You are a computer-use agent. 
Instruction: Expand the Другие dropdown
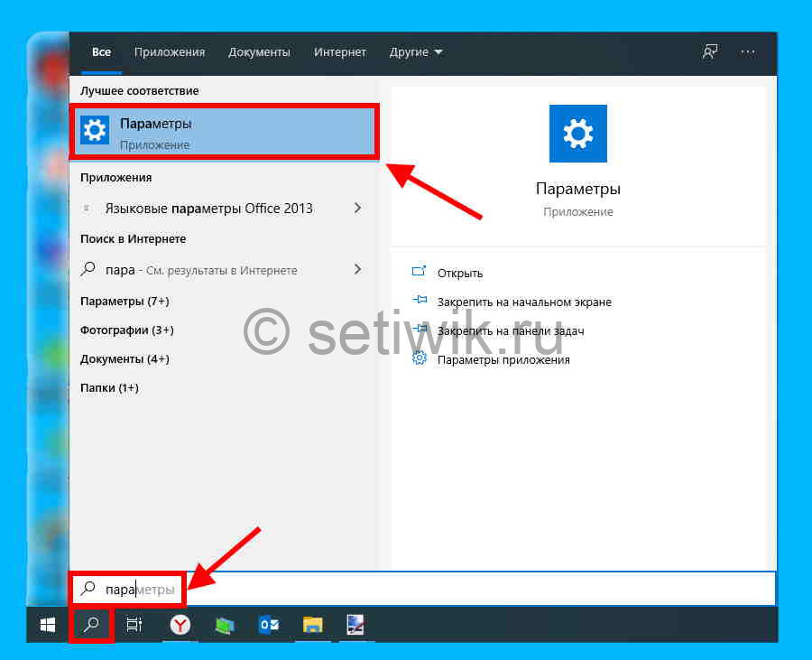pos(415,51)
